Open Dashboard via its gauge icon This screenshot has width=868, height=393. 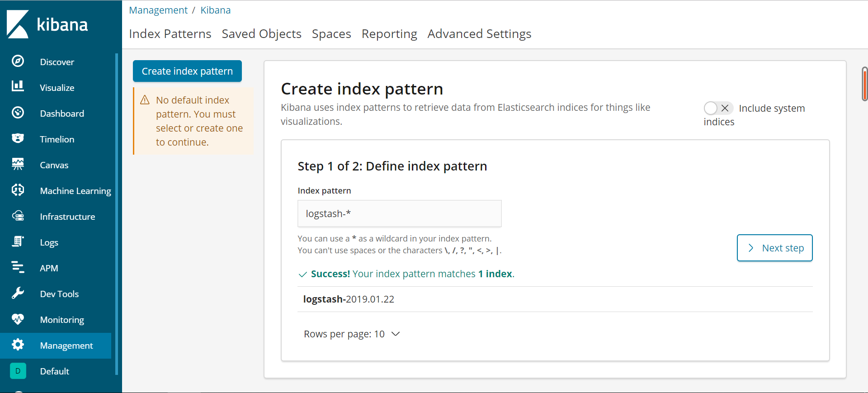coord(18,113)
